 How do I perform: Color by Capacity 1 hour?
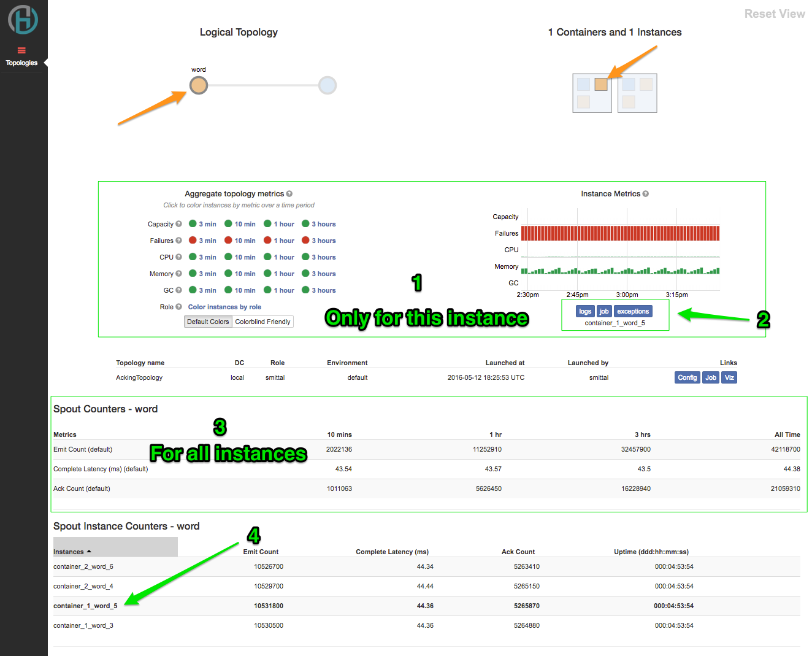[279, 224]
